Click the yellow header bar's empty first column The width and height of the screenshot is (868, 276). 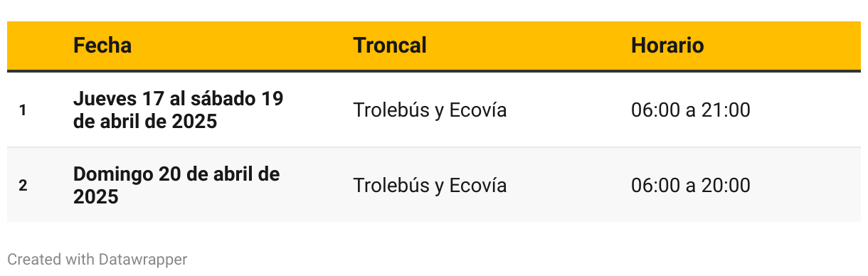pos(36,46)
